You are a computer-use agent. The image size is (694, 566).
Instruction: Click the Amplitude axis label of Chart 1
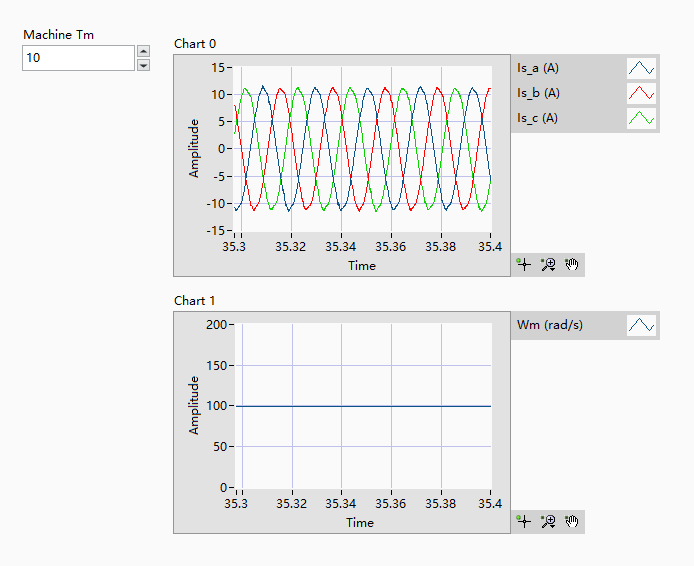point(194,406)
